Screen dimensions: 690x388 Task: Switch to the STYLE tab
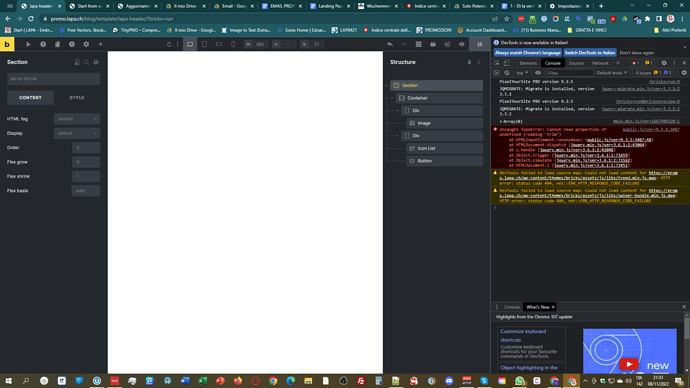pos(77,98)
